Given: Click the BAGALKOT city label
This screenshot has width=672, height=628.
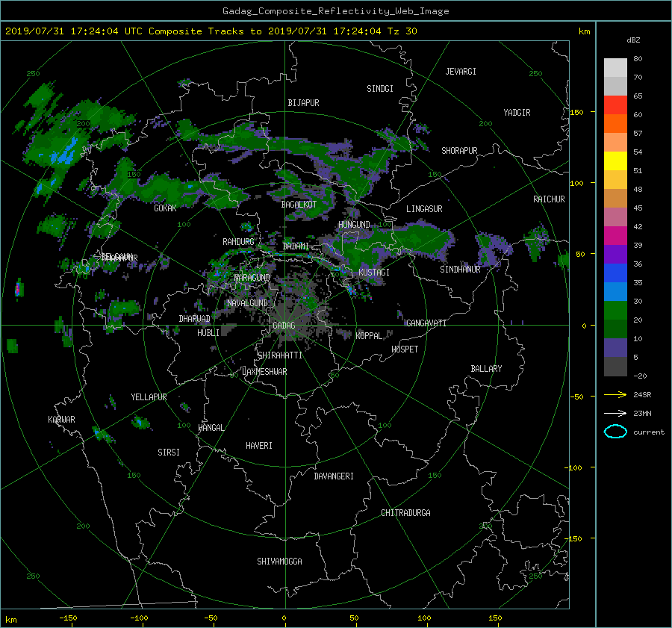Looking at the screenshot, I should click(x=299, y=205).
